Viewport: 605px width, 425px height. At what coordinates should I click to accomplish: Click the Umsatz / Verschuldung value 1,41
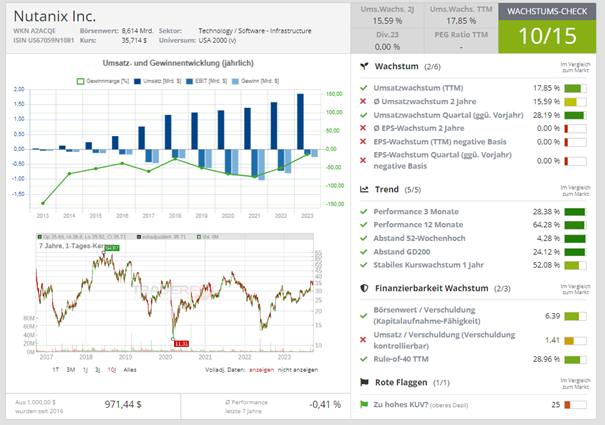[552, 340]
